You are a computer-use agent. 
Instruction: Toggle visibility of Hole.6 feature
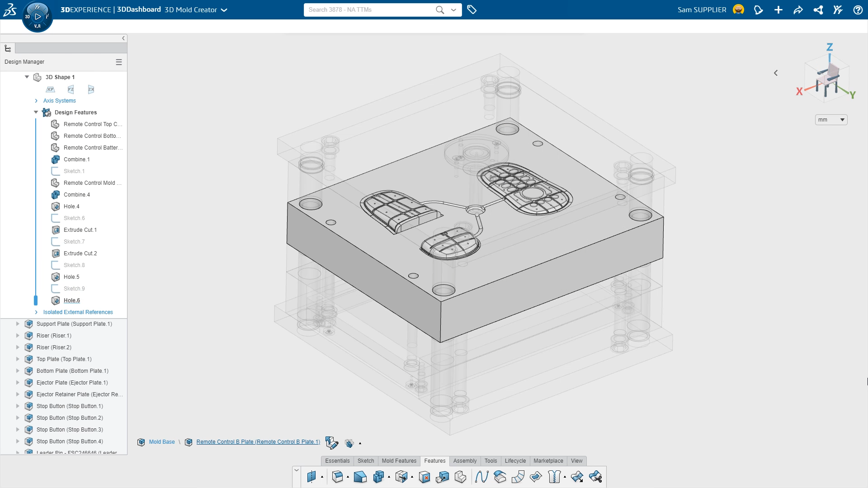click(55, 300)
